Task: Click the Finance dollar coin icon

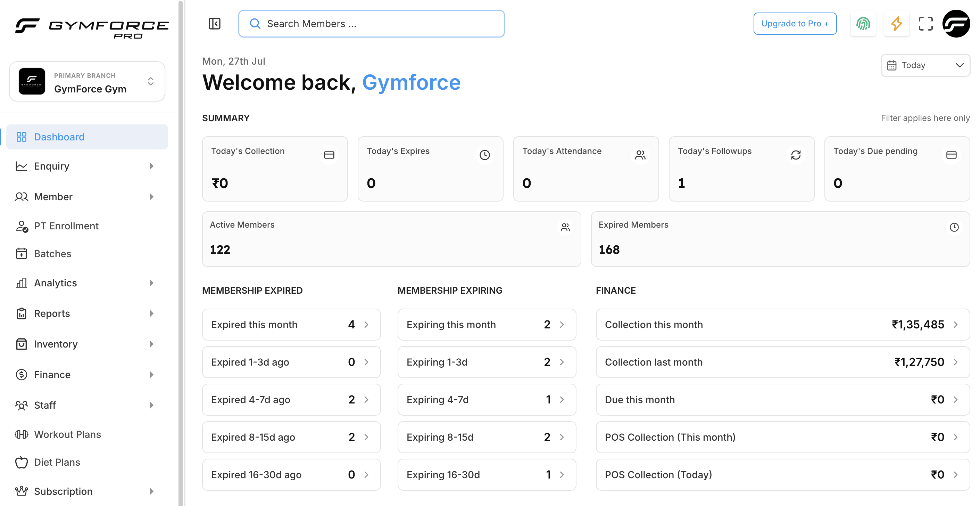Action: click(21, 375)
